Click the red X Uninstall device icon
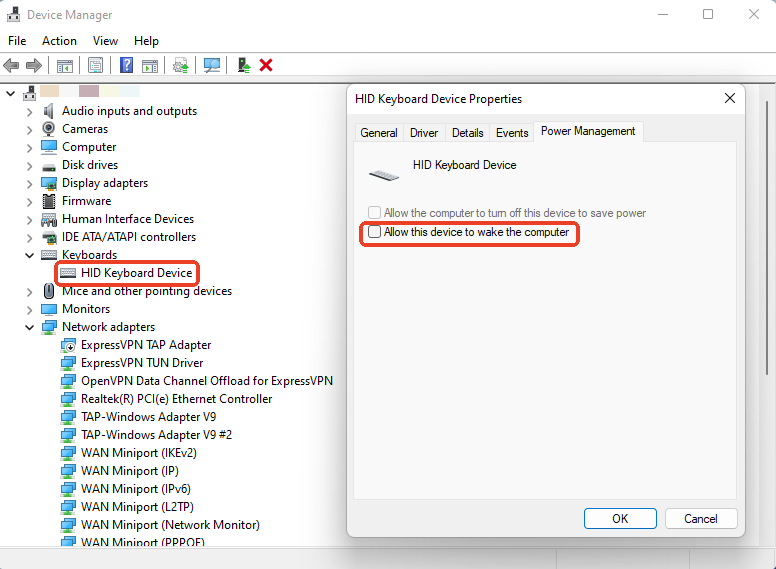776x569 pixels. click(x=266, y=65)
